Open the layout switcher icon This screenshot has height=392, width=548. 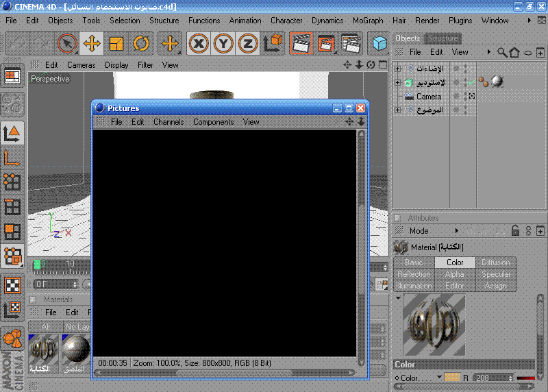pos(12,76)
